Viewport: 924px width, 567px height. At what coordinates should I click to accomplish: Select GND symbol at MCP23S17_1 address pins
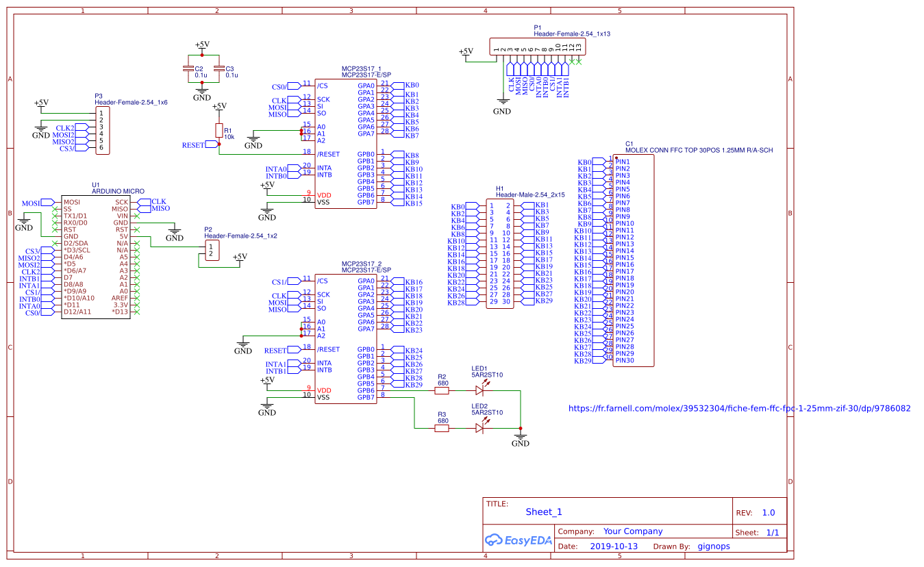tap(253, 141)
